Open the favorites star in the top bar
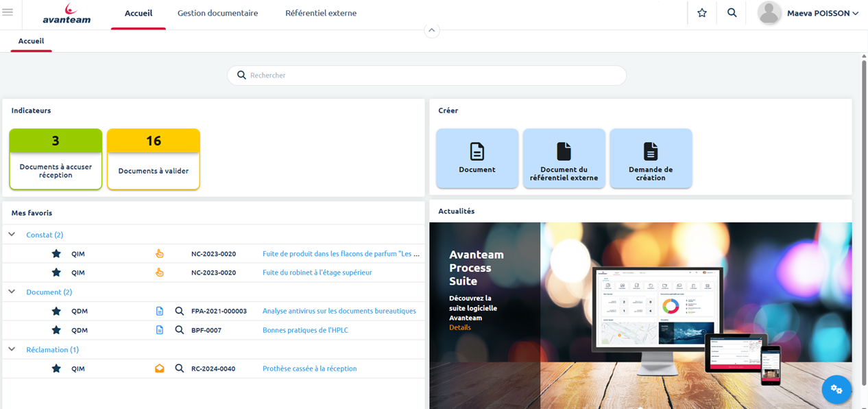868x409 pixels. [x=701, y=12]
